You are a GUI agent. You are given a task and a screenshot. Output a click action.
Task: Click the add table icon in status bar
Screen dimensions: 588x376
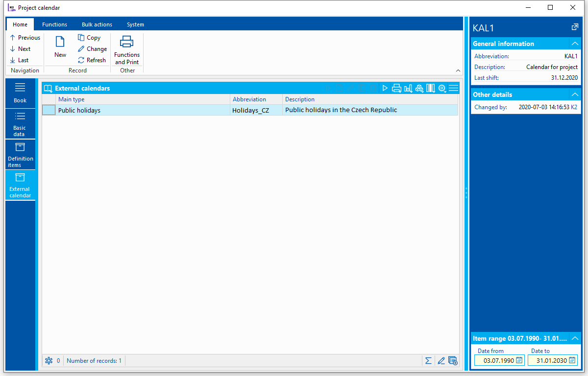point(453,361)
